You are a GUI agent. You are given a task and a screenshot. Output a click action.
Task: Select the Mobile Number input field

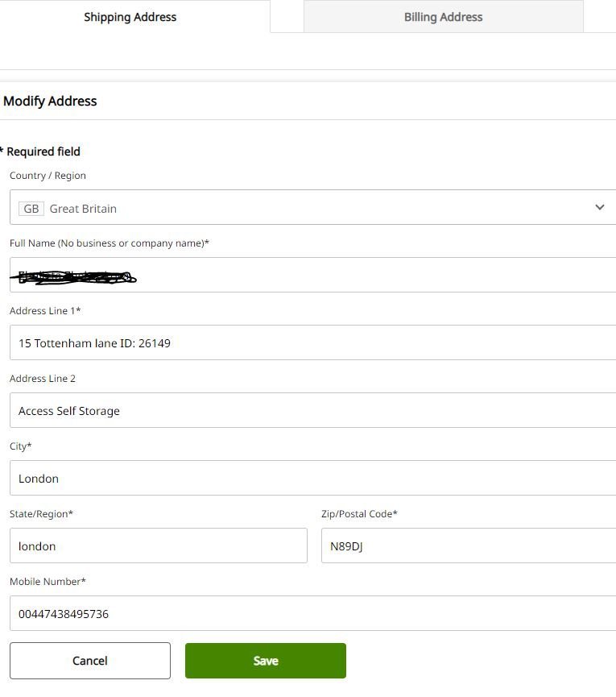(312, 614)
